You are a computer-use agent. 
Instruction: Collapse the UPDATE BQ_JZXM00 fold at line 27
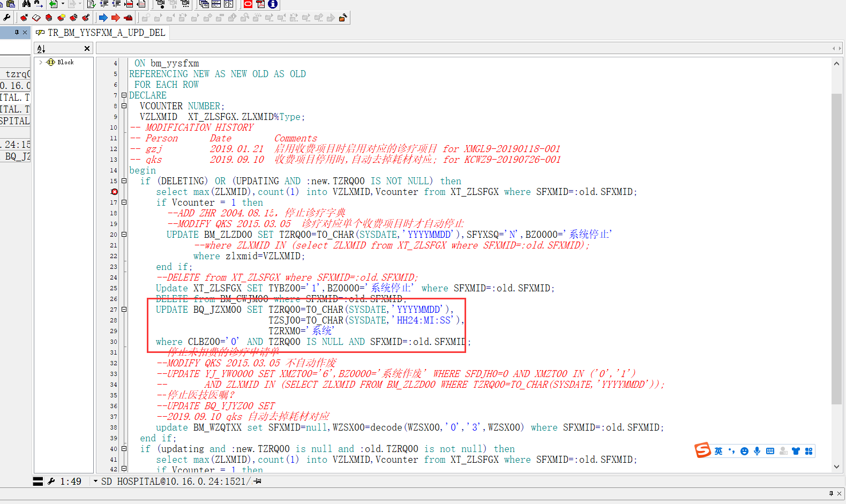point(124,310)
